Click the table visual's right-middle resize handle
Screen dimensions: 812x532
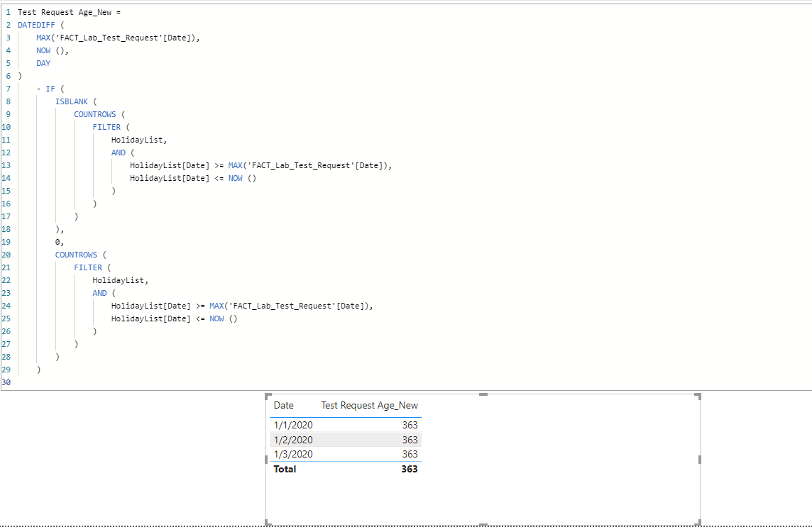point(700,460)
